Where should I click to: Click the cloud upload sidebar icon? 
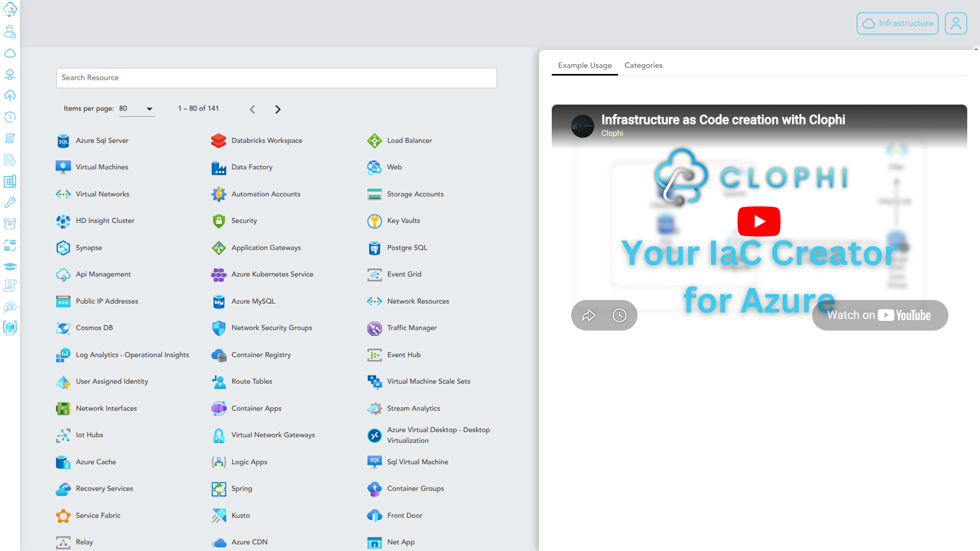pos(10,96)
